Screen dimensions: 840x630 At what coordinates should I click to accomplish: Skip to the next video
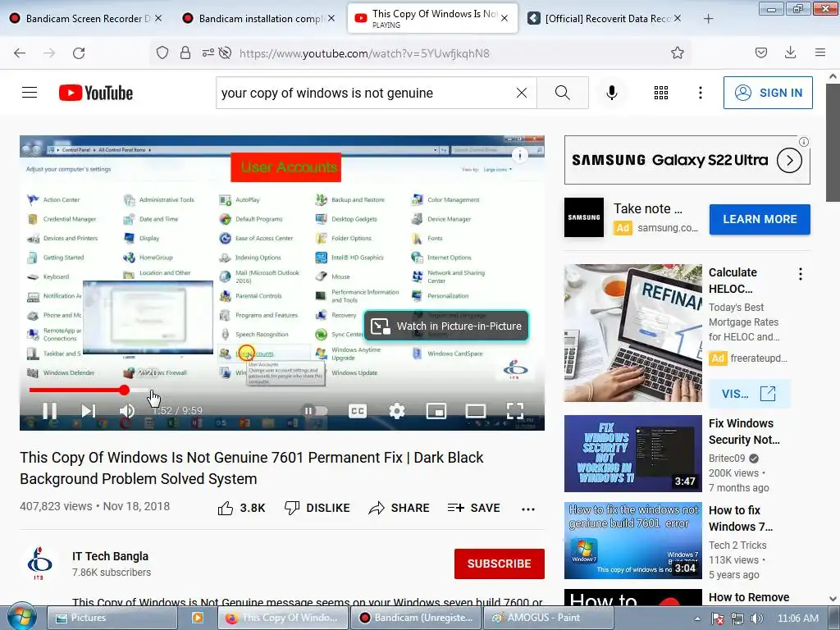[x=88, y=411]
